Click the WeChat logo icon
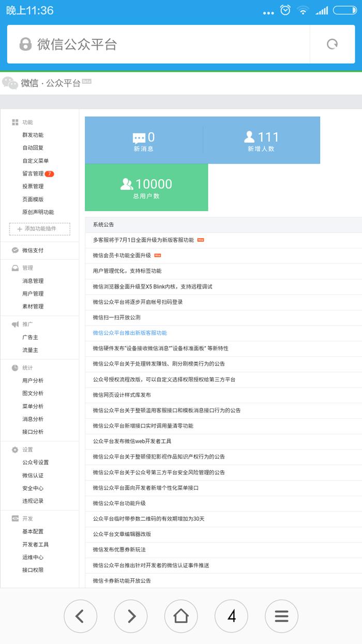This screenshot has width=362, height=644. click(x=10, y=83)
